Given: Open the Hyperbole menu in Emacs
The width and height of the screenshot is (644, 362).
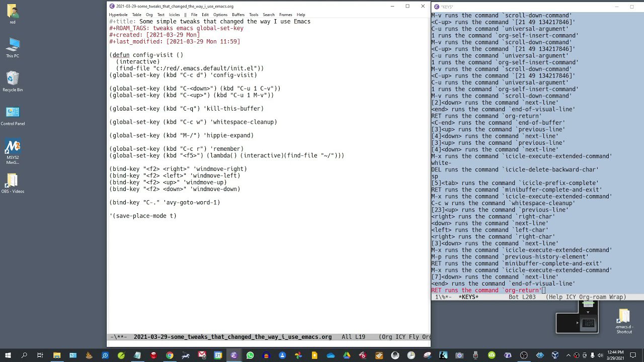Looking at the screenshot, I should click(118, 15).
